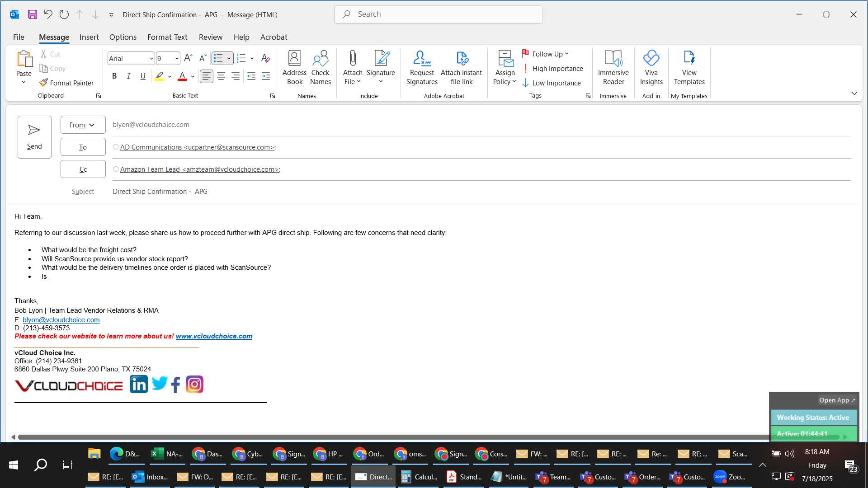Switch to the Insert tab
The height and width of the screenshot is (488, 868).
point(89,37)
